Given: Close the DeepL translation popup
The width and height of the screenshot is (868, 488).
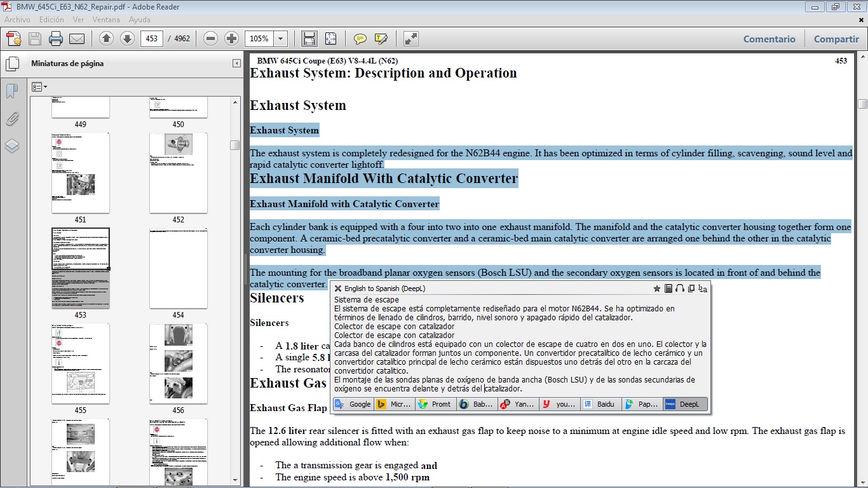Looking at the screenshot, I should click(338, 288).
